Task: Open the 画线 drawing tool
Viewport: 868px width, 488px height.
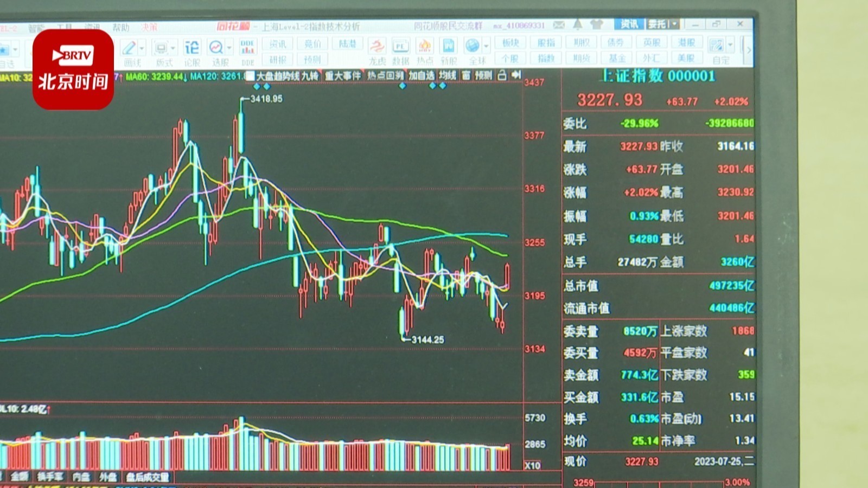Action: (x=130, y=48)
